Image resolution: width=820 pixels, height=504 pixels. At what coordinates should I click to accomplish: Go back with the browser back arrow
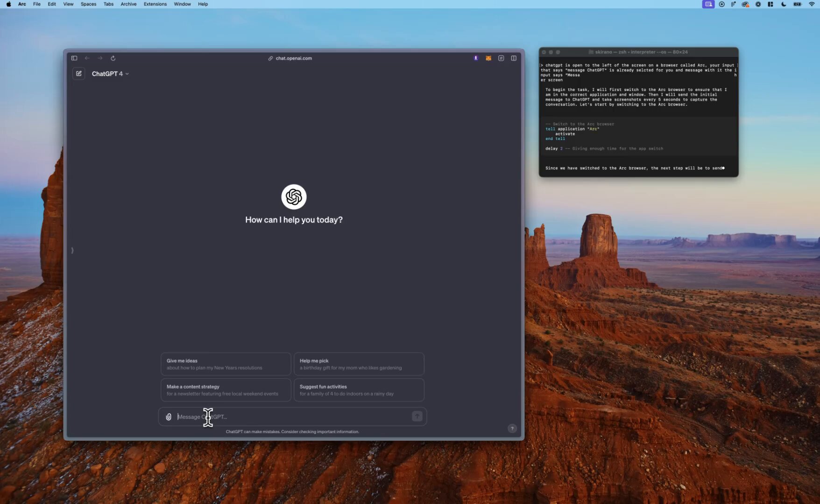pyautogui.click(x=87, y=58)
